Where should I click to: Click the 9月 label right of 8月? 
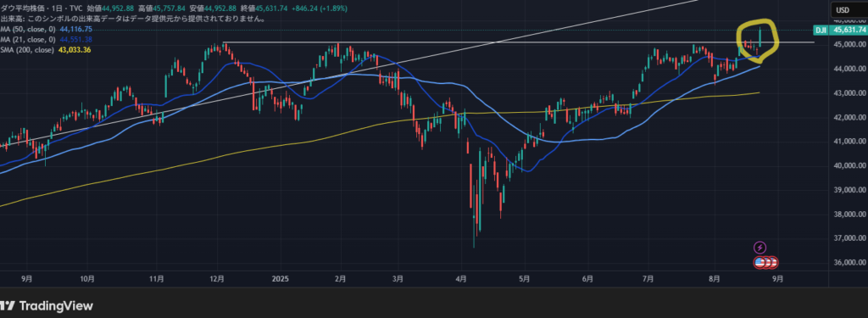tap(777, 279)
